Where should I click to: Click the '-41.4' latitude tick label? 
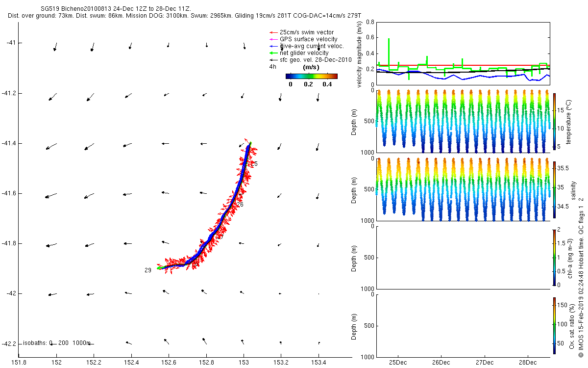tap(9, 143)
